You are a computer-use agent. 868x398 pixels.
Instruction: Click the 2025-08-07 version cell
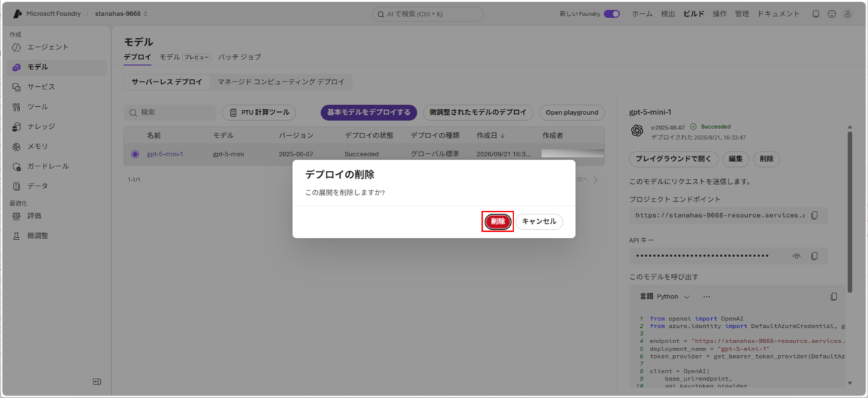[296, 154]
